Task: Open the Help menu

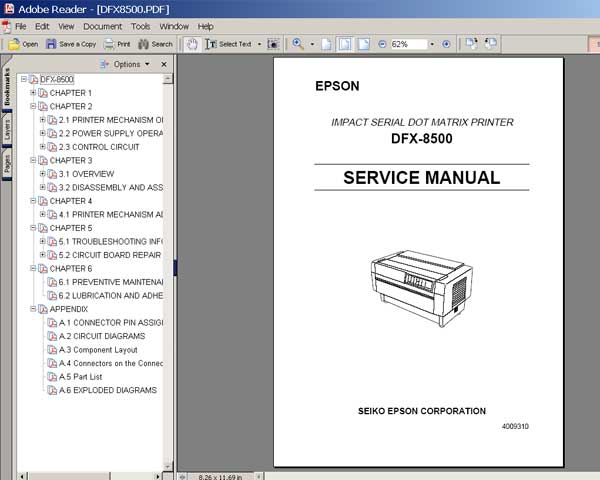Action: coord(205,26)
